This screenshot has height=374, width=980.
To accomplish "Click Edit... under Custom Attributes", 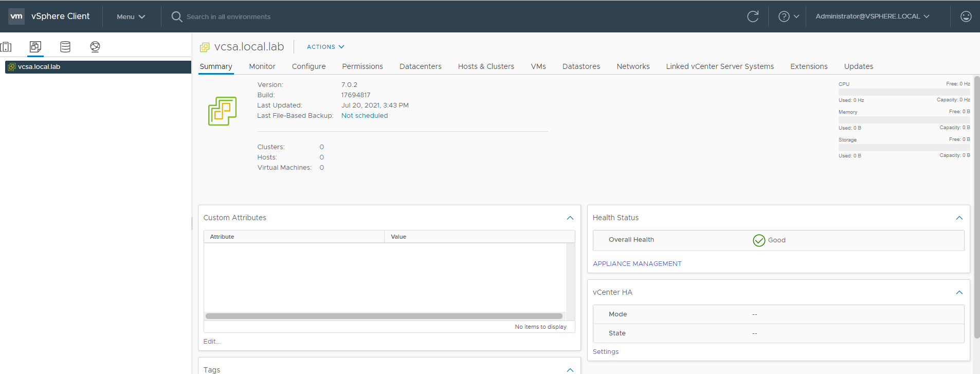I will pyautogui.click(x=212, y=342).
